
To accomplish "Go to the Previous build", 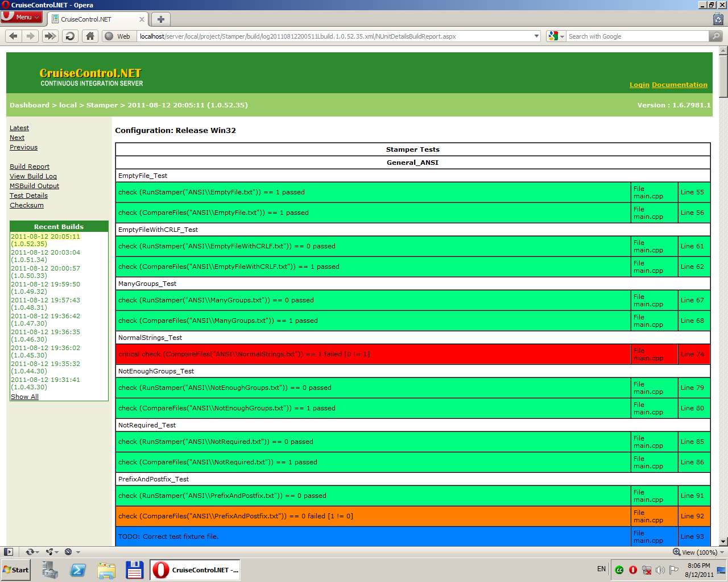I will pos(23,147).
